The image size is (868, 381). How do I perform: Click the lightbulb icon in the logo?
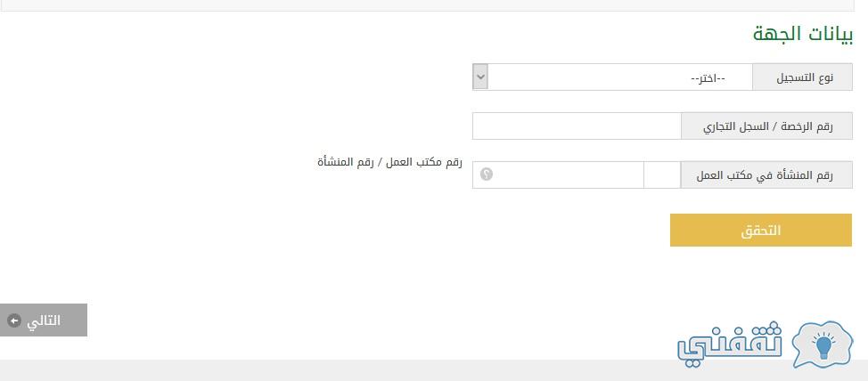823,345
